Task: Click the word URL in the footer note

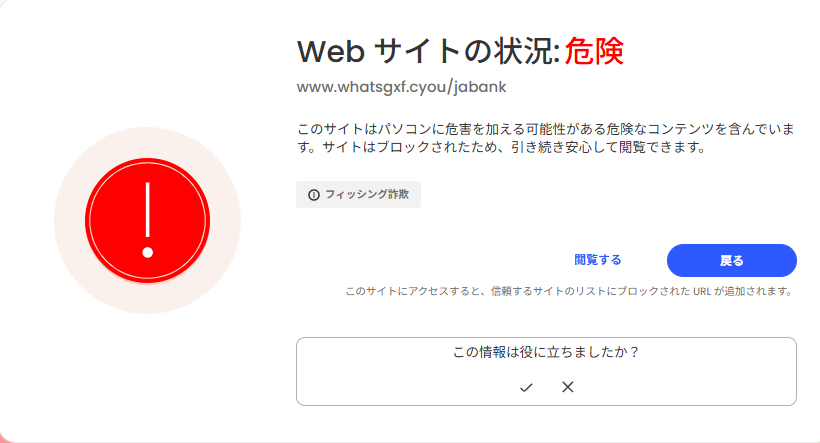Action: [702, 291]
